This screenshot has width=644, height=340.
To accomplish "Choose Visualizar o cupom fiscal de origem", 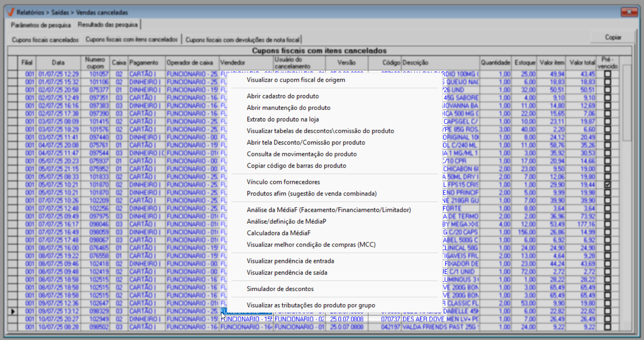I will point(295,80).
